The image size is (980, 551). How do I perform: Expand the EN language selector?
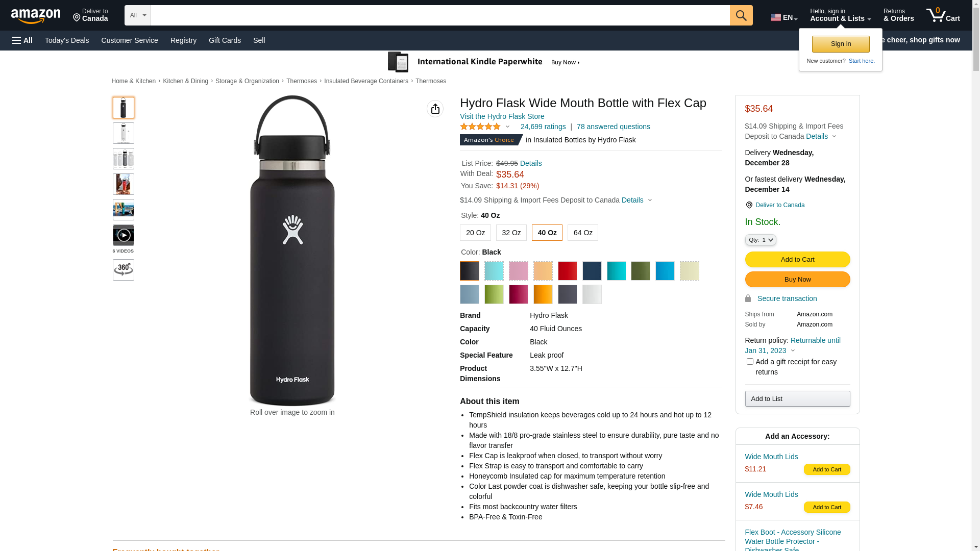(x=783, y=17)
